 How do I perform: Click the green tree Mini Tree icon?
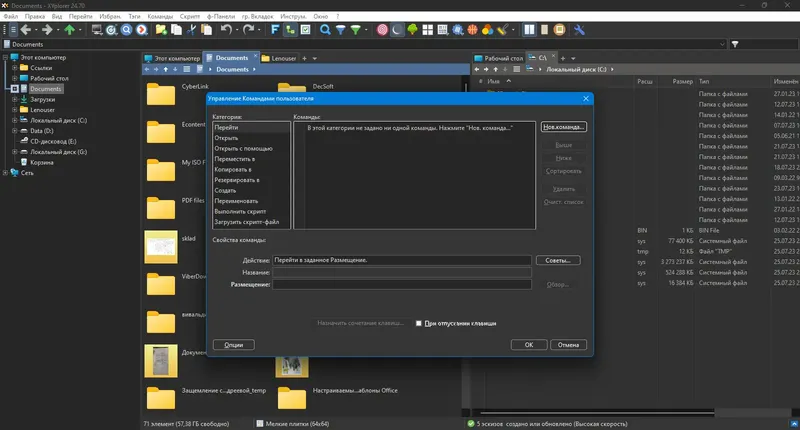pyautogui.click(x=412, y=30)
